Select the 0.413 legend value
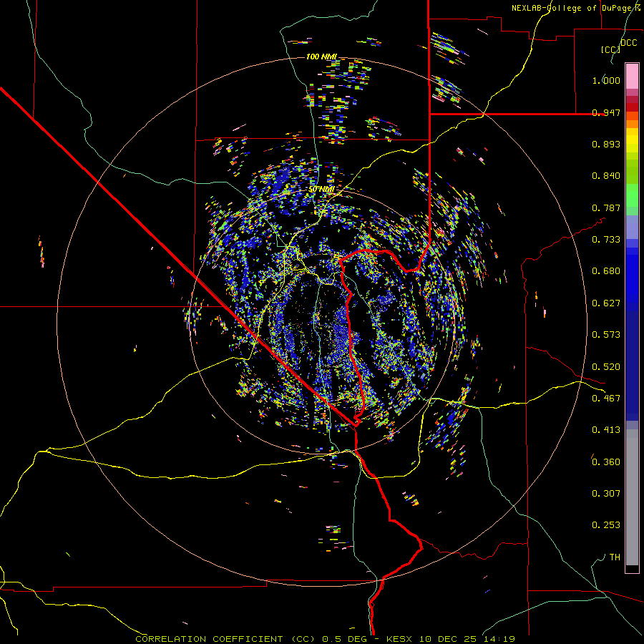644x644 pixels. point(606,430)
